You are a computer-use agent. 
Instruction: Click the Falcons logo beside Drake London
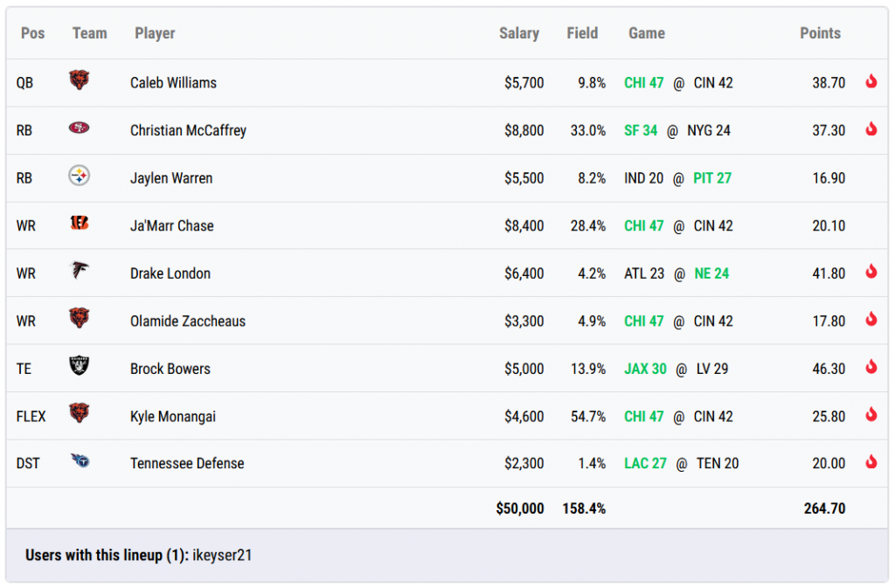click(x=80, y=272)
